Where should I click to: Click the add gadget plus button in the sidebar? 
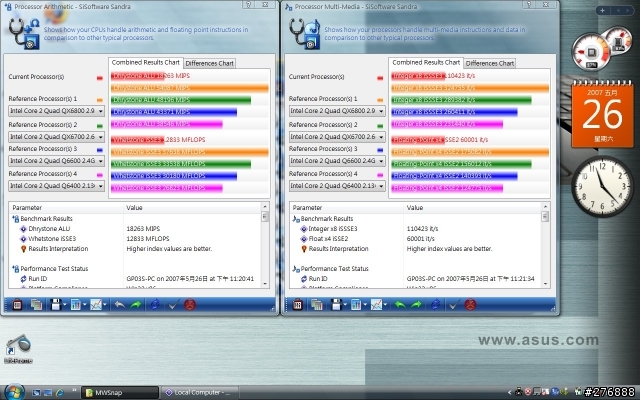coord(602,11)
